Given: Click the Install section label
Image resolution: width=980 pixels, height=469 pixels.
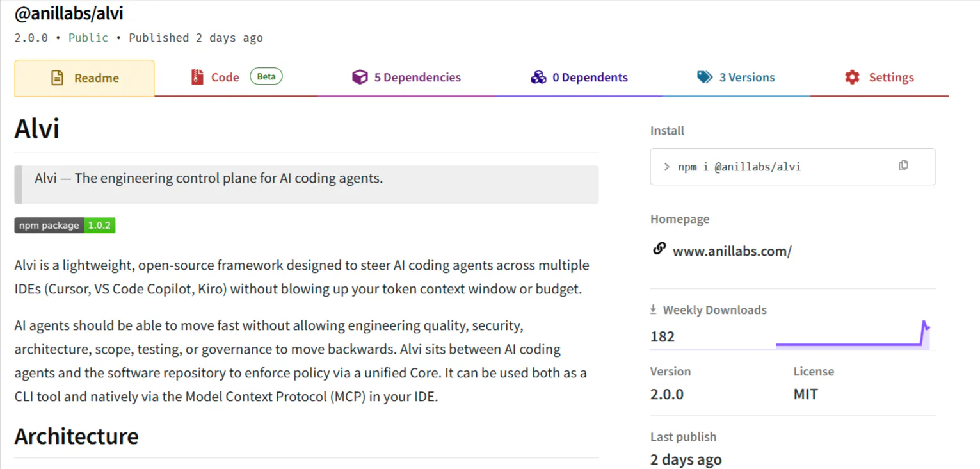Looking at the screenshot, I should 667,131.
